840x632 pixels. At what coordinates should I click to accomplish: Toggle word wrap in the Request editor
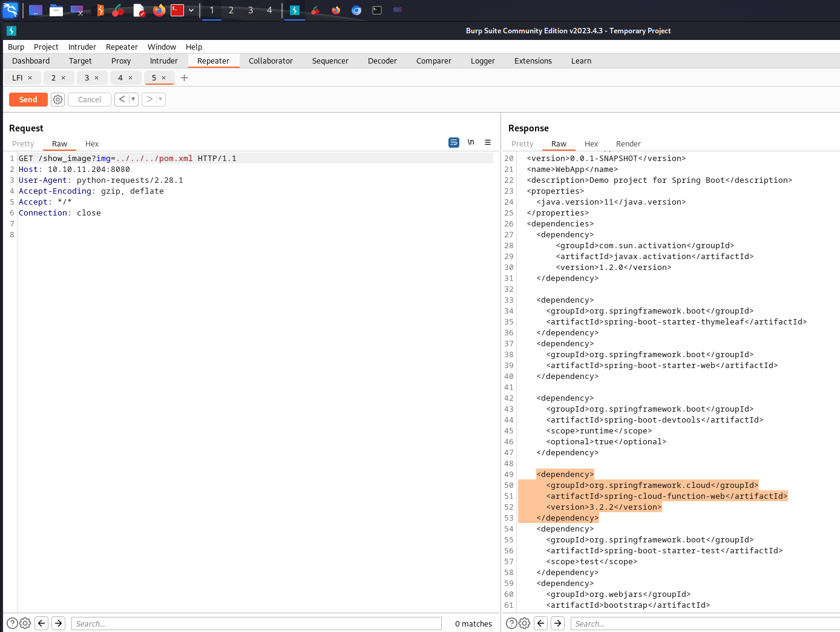coord(454,143)
